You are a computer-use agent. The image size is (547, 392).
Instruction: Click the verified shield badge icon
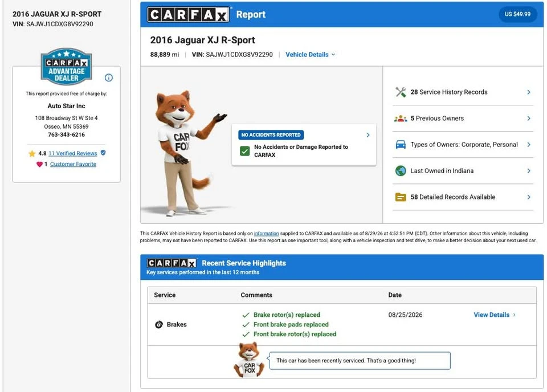coord(103,153)
